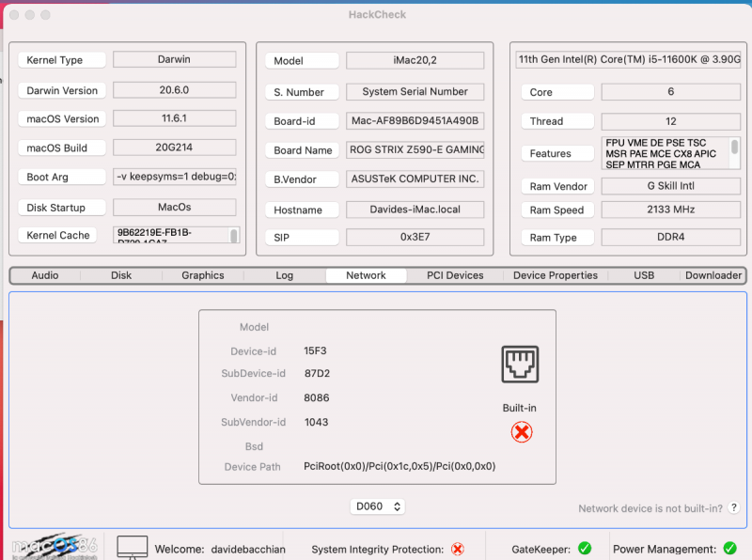Screen dimensions: 752x560
Task: Click the Board-id value field
Action: [415, 121]
